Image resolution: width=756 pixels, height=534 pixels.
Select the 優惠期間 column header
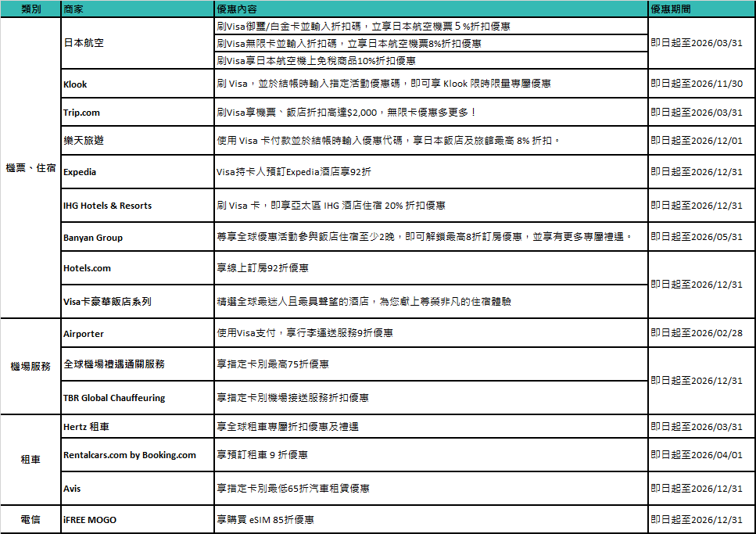pos(670,9)
